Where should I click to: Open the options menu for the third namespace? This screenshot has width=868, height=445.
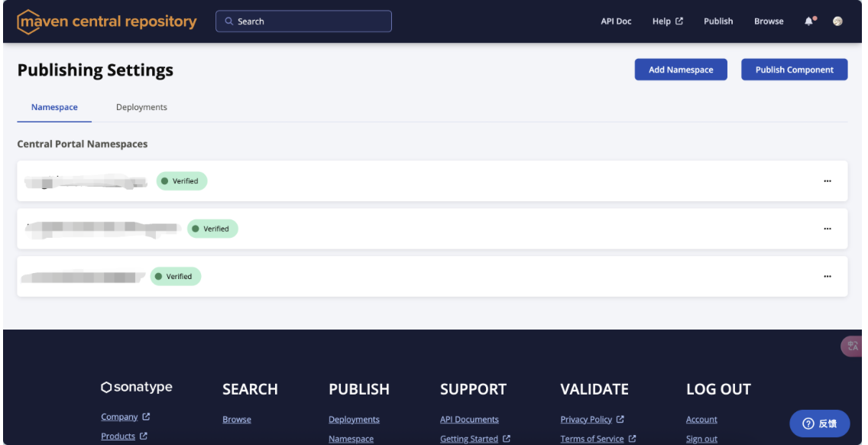coord(827,277)
